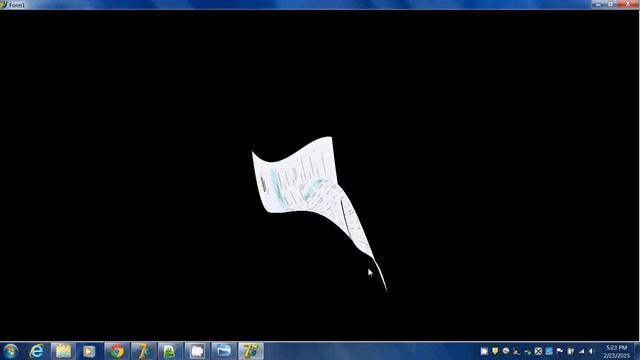Click the '7' app icon beside Chrome

point(143,351)
